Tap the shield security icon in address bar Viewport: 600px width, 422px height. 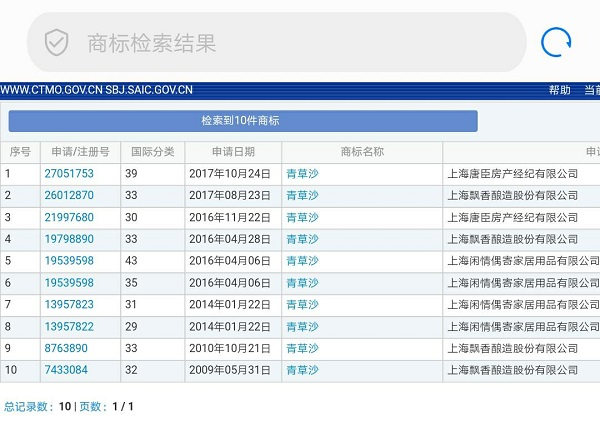tap(57, 42)
